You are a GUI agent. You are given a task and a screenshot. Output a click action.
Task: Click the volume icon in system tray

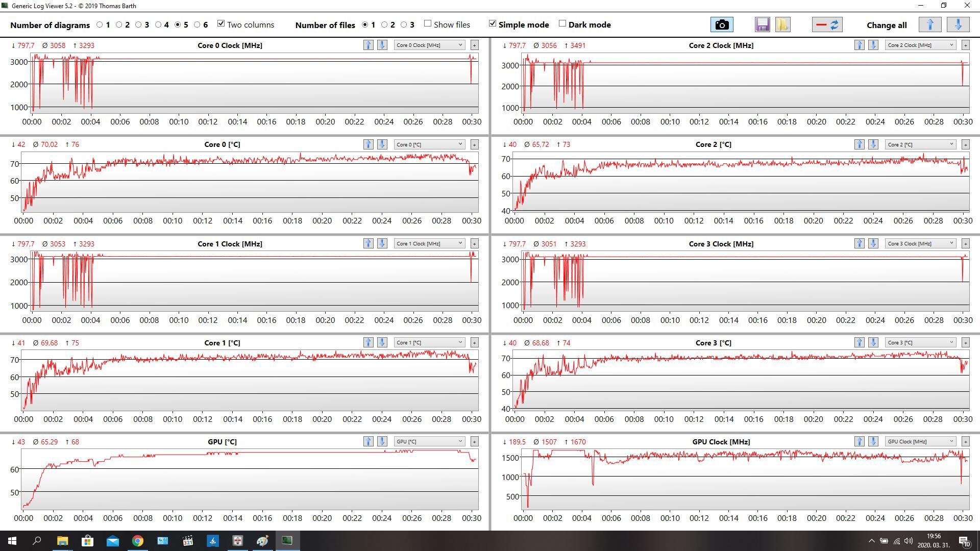[909, 541]
